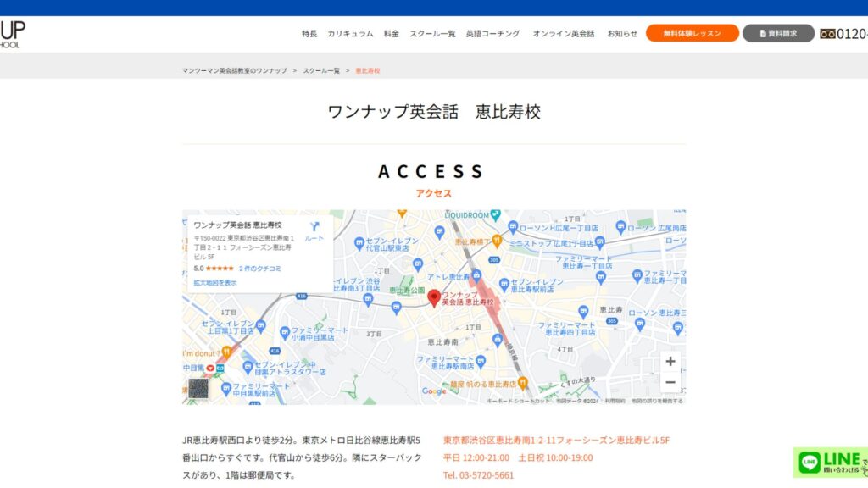Screen dimensions: 868x488
Task: Click 拡大地図を表示 link in map card
Action: [x=214, y=283]
